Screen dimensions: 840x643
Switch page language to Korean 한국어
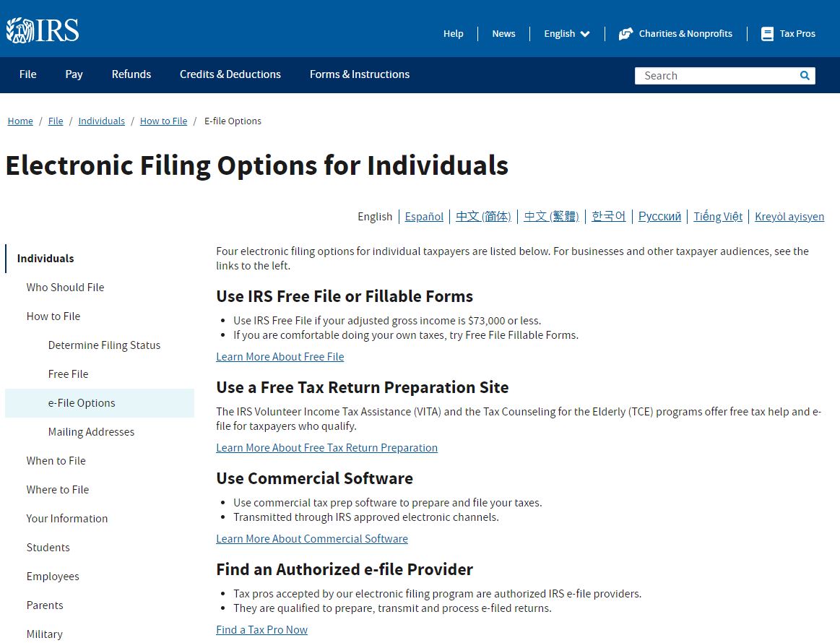pos(608,217)
